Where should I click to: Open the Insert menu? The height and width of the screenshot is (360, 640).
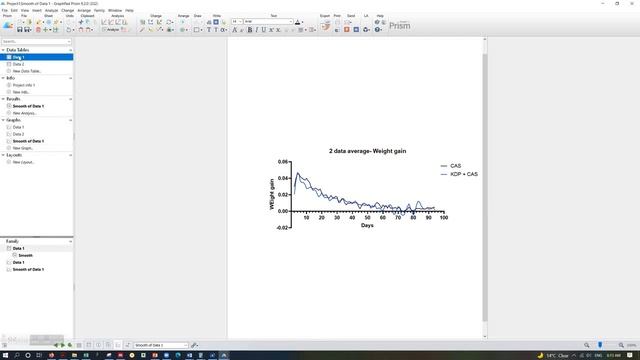click(x=37, y=10)
